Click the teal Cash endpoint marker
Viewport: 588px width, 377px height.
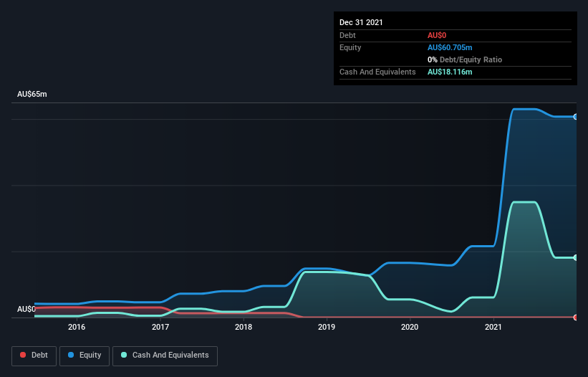pos(576,258)
